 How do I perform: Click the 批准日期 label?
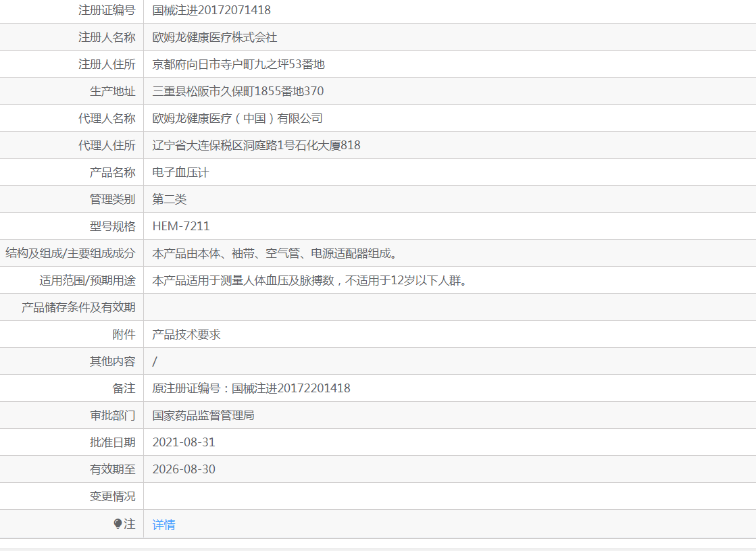point(112,442)
